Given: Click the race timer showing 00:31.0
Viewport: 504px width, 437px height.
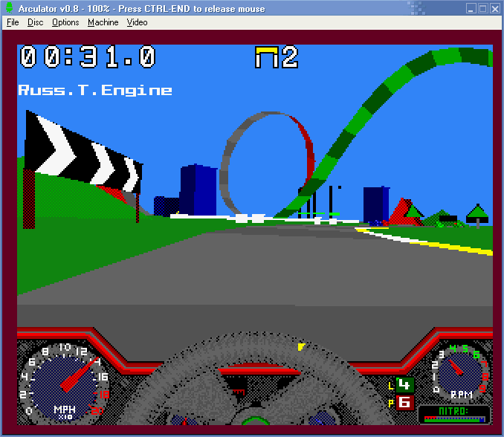Looking at the screenshot, I should [x=88, y=57].
